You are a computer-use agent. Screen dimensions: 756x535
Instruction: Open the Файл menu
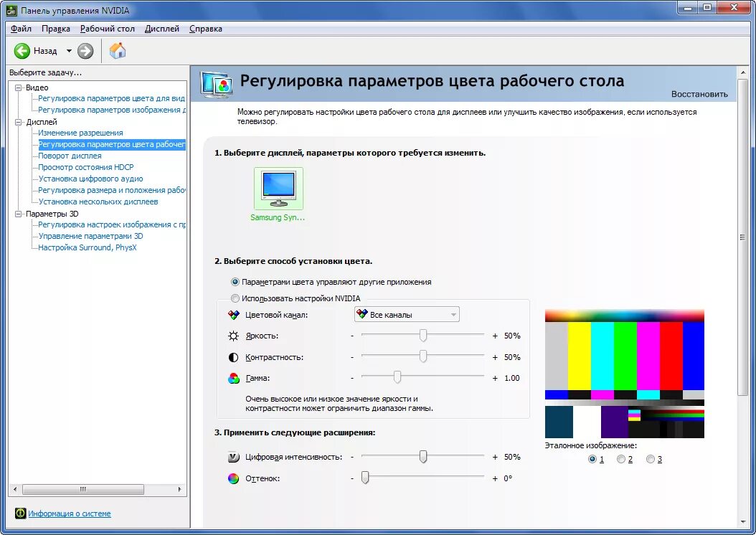(x=22, y=29)
